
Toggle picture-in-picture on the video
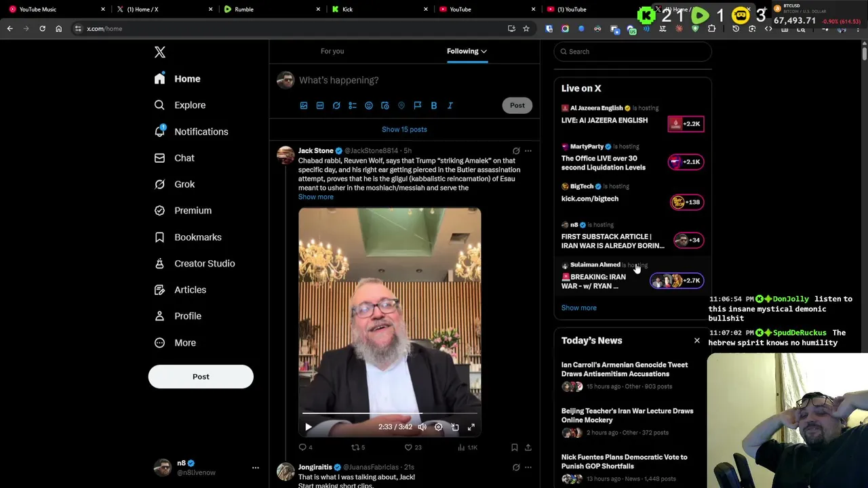(x=454, y=427)
